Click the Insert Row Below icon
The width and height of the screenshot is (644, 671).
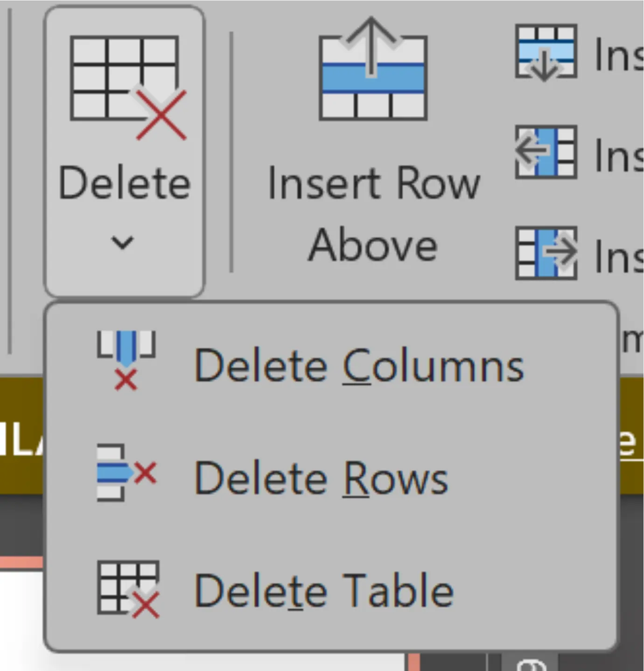(546, 52)
